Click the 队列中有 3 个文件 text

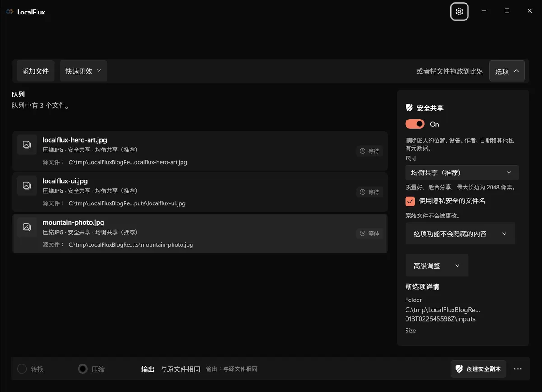coord(40,106)
